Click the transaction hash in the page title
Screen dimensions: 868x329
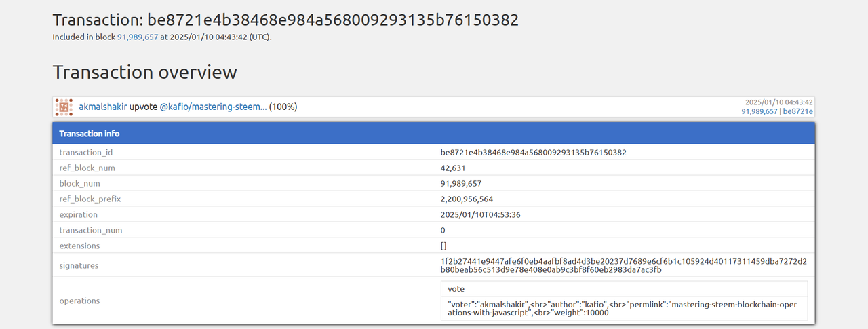(x=333, y=20)
